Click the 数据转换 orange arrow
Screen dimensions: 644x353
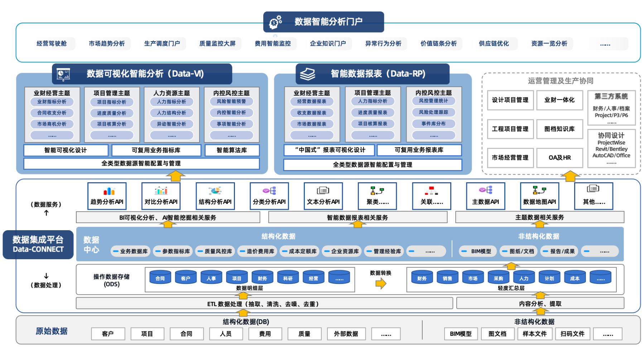tap(381, 284)
